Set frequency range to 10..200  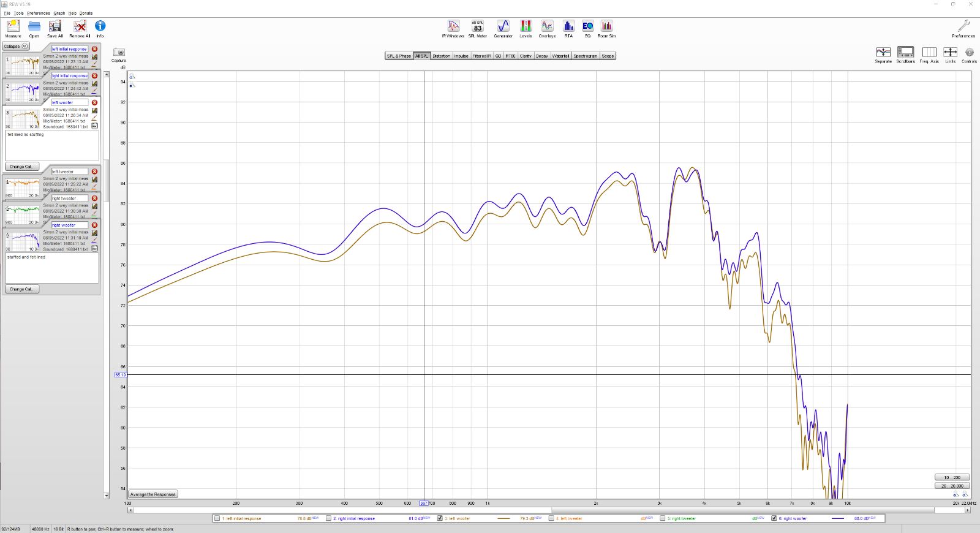(x=952, y=477)
